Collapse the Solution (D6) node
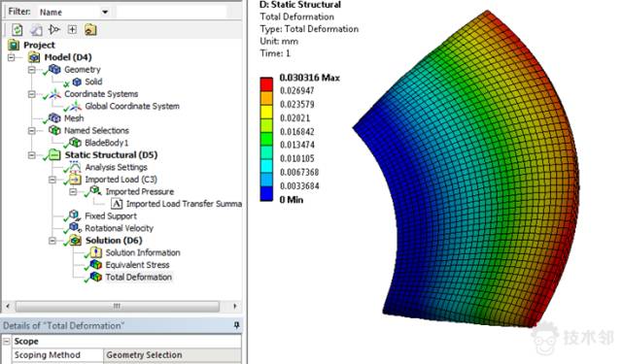This screenshot has height=364, width=622. coord(52,241)
